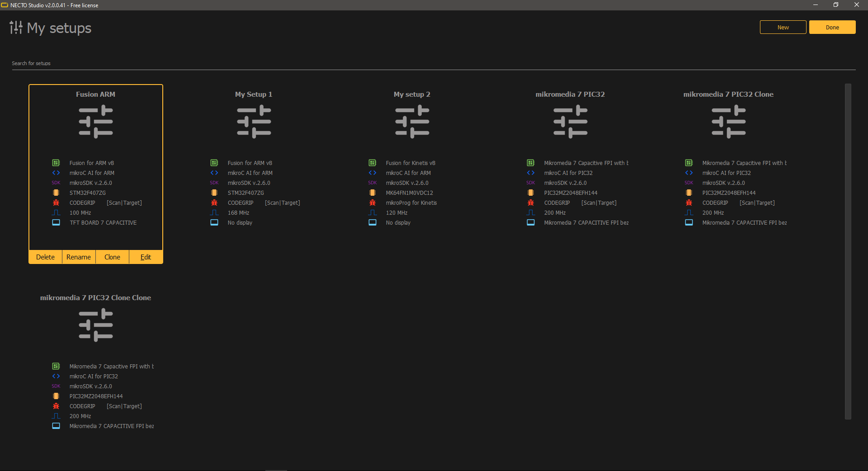Click board icon next to Fusion for Kinetis v8

pyautogui.click(x=373, y=163)
